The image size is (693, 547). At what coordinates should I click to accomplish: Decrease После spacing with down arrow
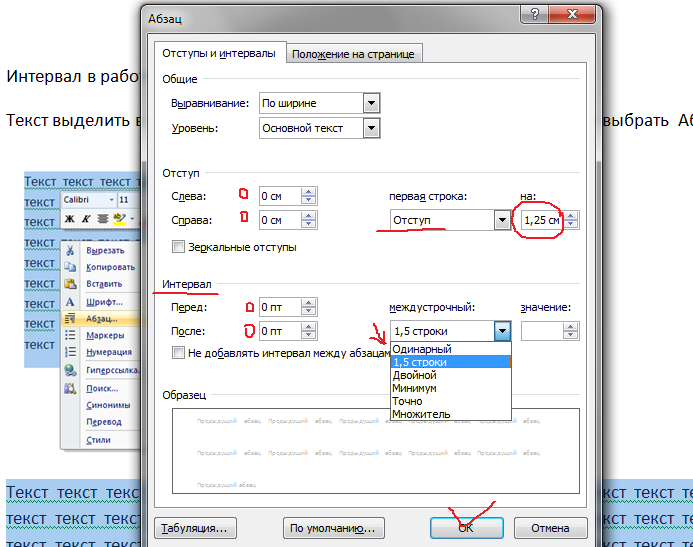(x=309, y=335)
